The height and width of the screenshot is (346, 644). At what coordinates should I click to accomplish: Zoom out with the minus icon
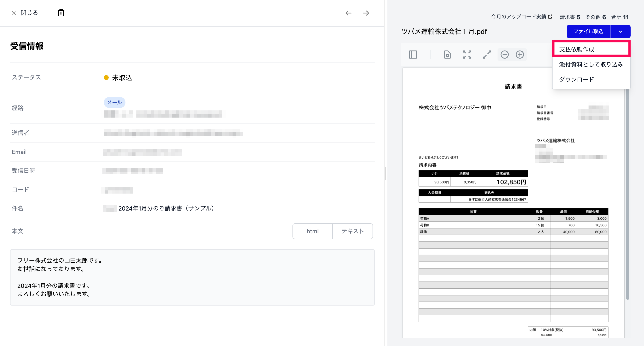[x=504, y=55]
